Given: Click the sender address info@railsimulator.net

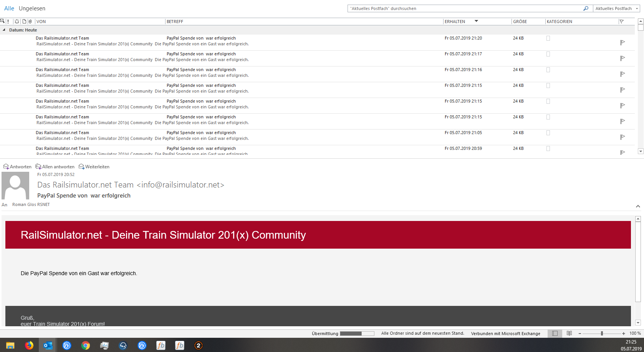Looking at the screenshot, I should (x=180, y=185).
